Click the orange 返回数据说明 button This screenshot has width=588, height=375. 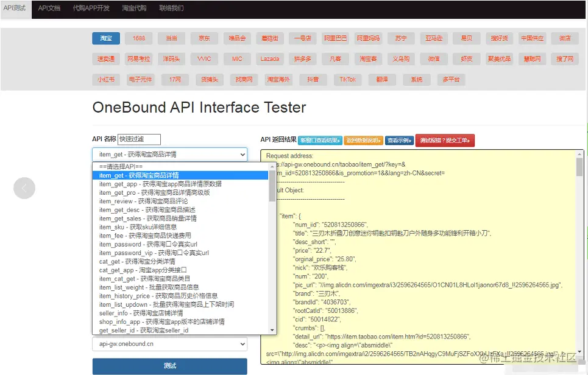pyautogui.click(x=363, y=141)
